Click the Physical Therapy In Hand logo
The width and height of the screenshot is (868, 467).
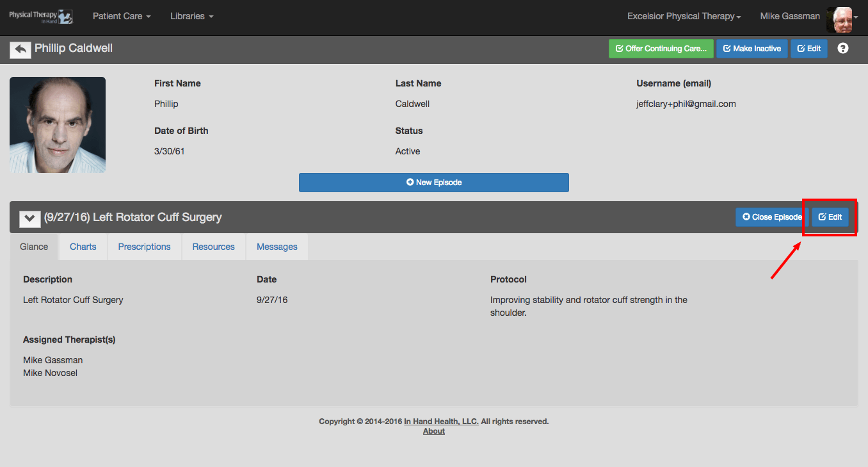41,17
